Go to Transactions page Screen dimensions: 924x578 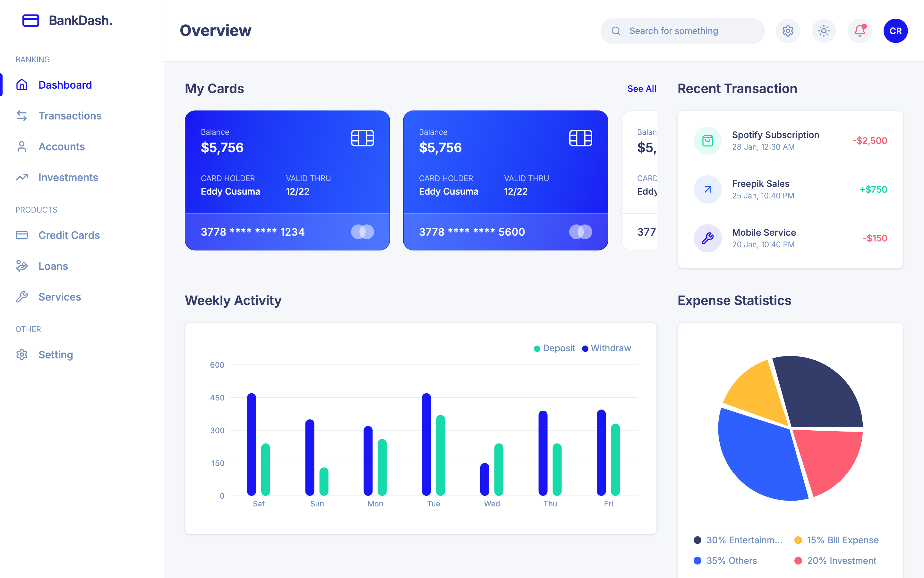click(x=70, y=116)
